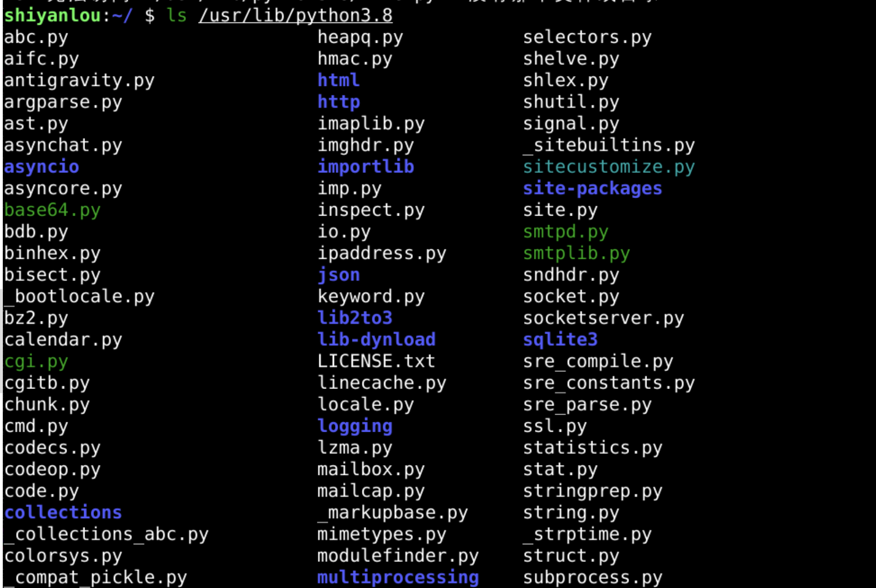
Task: Click linecache.py file name
Action: [382, 383]
